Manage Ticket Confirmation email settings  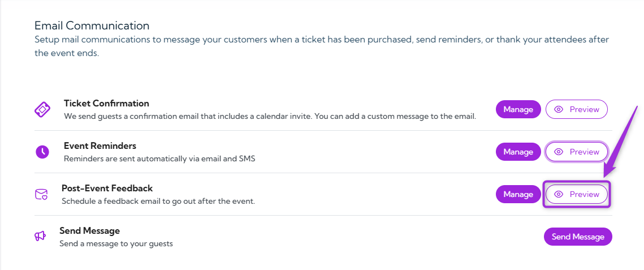[x=518, y=109]
